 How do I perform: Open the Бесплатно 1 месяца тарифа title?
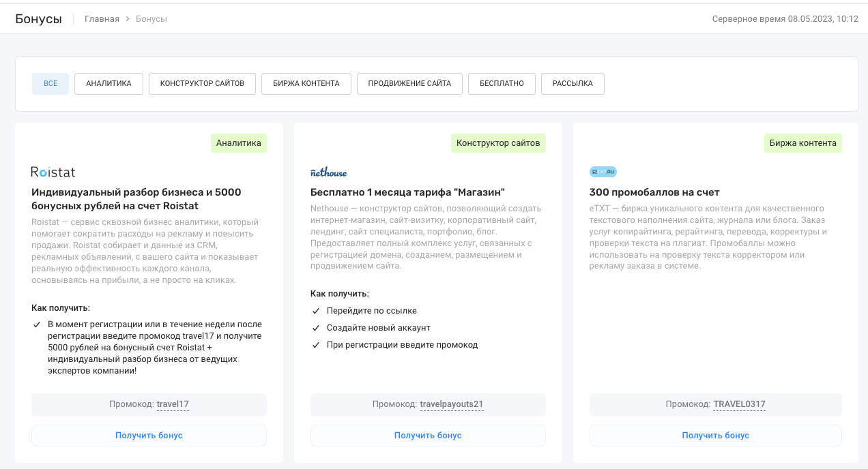coord(407,192)
